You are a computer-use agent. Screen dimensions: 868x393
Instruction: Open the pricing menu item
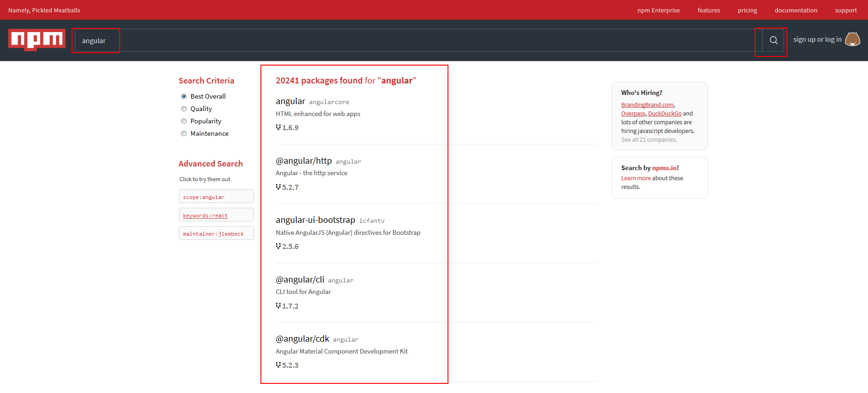point(747,10)
